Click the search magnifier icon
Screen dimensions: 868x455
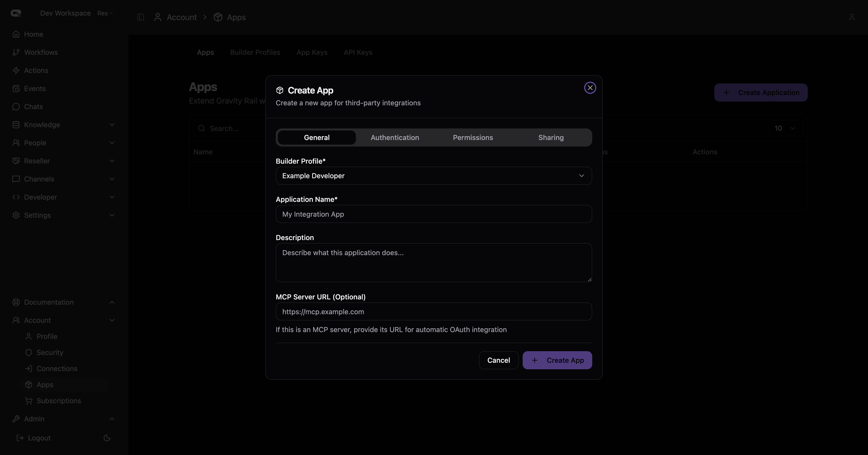point(201,128)
